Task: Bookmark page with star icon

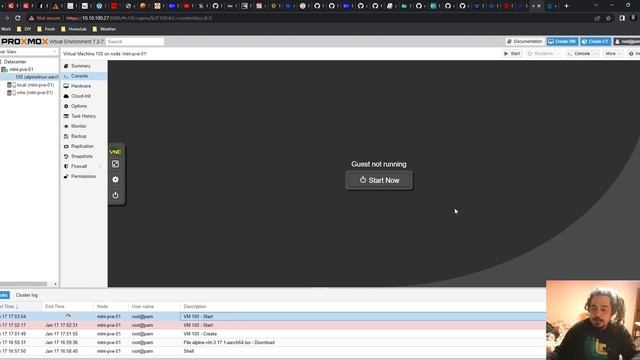Action: [608, 18]
